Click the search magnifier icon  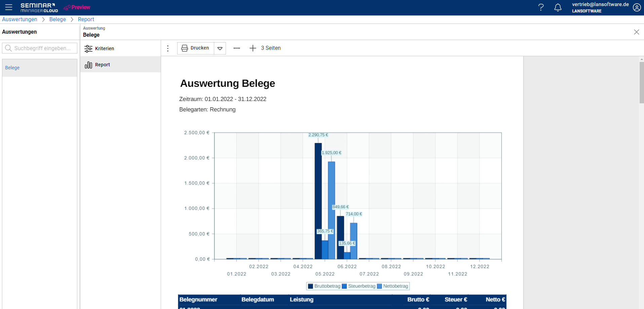8,48
